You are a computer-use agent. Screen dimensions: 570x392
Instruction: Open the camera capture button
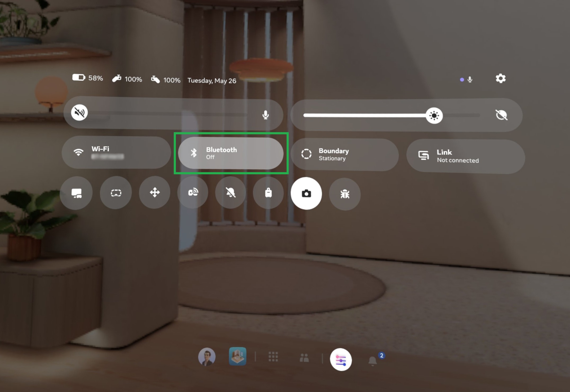[306, 193]
